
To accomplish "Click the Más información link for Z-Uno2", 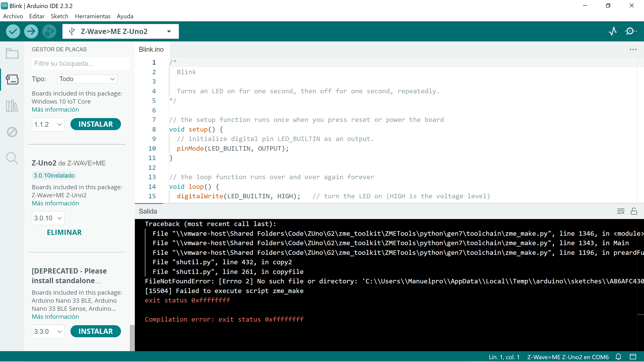I will pos(55,203).
